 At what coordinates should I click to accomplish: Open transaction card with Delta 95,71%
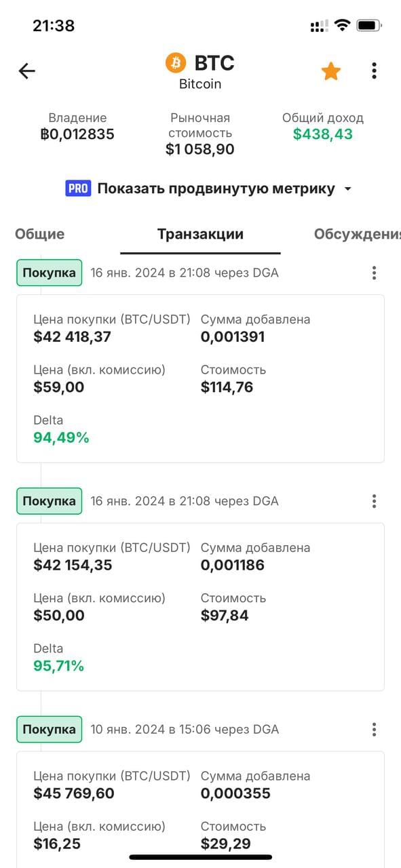coord(200,607)
